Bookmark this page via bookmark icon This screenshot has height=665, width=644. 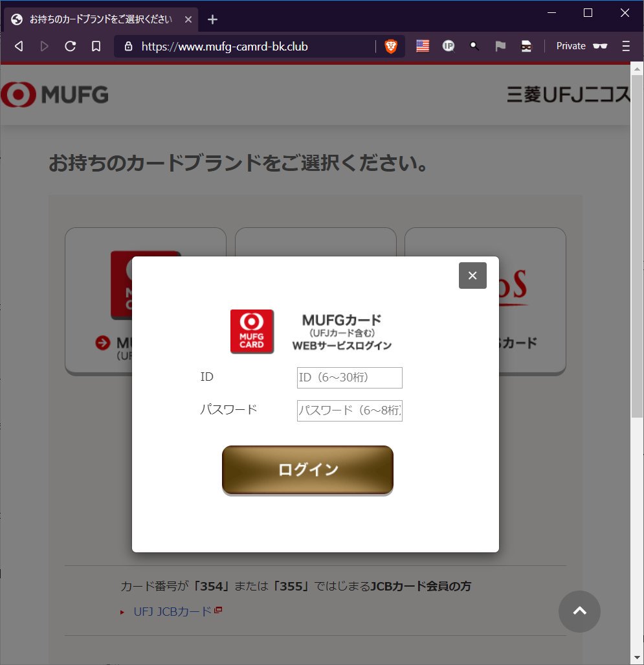click(96, 46)
